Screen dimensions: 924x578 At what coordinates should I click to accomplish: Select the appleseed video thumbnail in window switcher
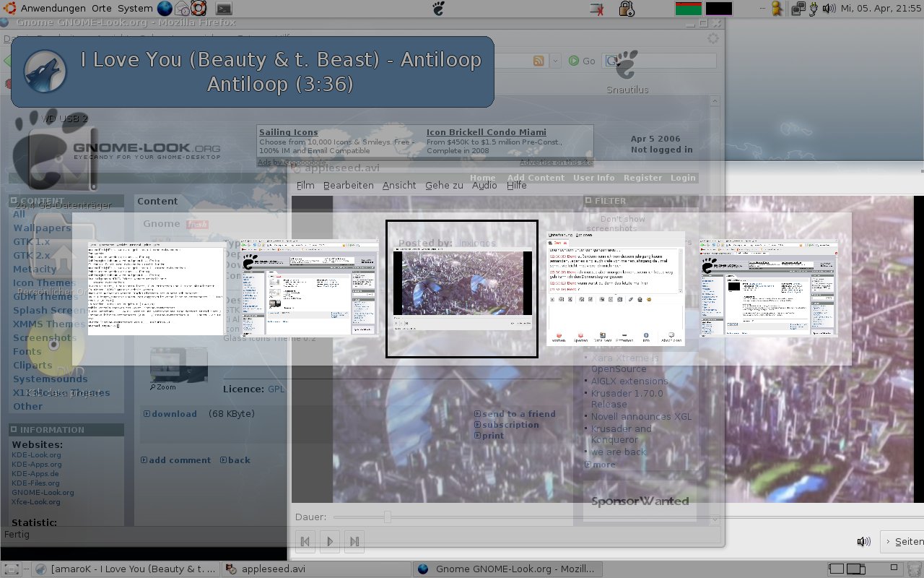(462, 288)
